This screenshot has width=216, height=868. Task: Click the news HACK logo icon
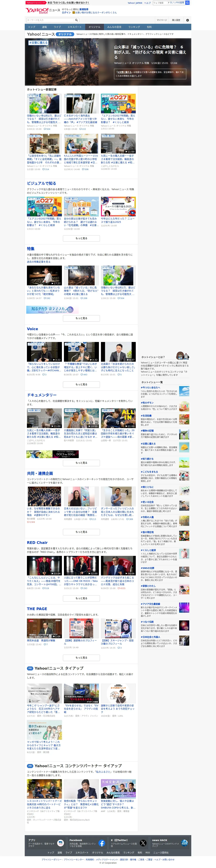[184, 843]
